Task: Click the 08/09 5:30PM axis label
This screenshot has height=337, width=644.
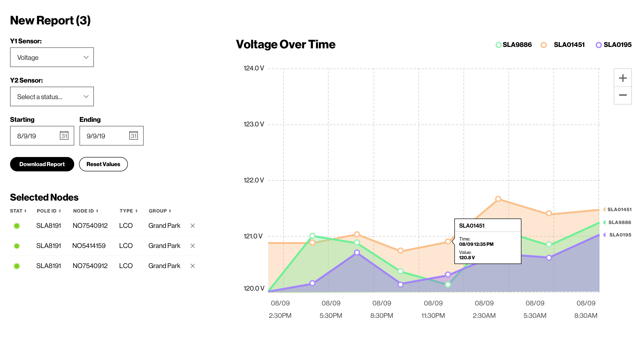Action: [331, 309]
